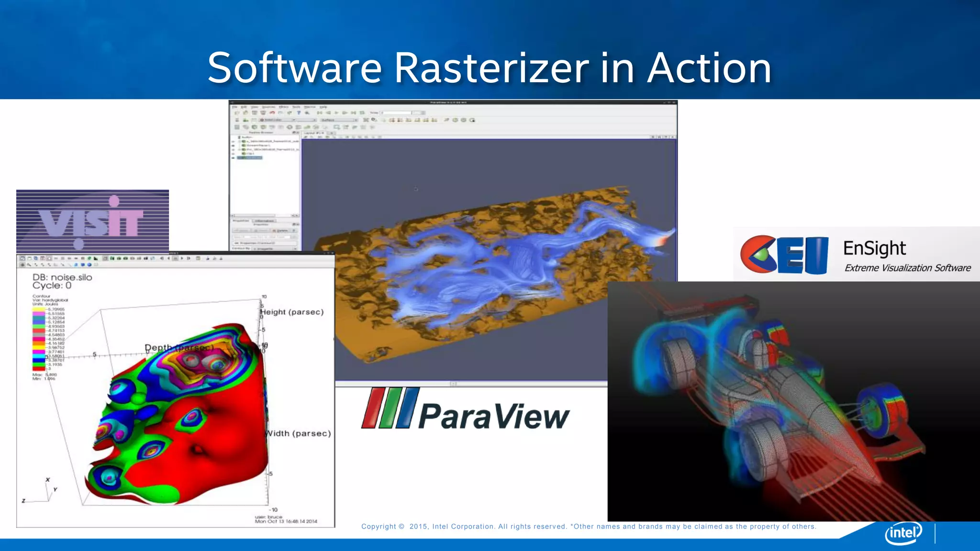Toggle animation loop in ParaView
The height and width of the screenshot is (551, 980).
(x=362, y=113)
